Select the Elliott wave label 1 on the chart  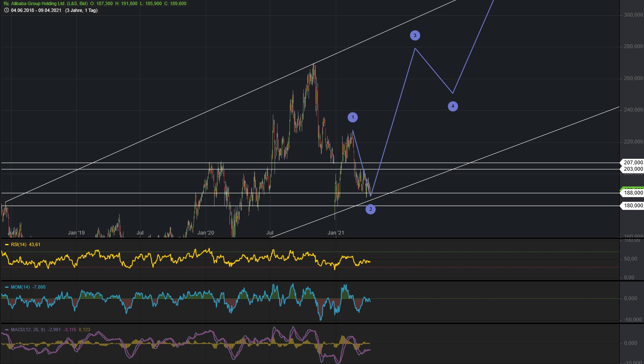coord(352,117)
